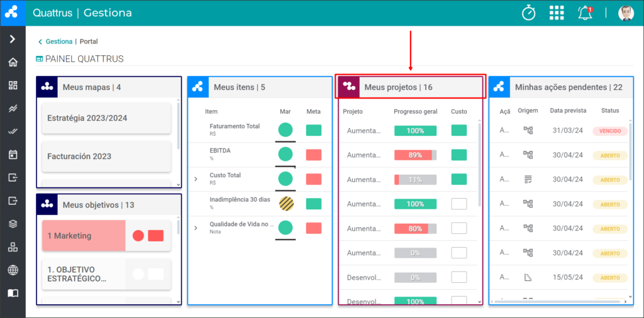Expand the left sidebar with the chevron
Image resolution: width=644 pixels, height=318 pixels.
click(13, 39)
